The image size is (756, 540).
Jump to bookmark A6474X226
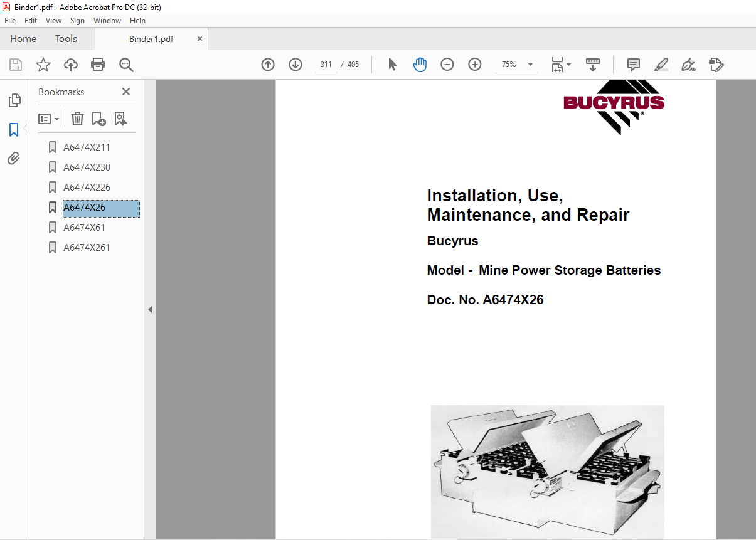point(87,188)
